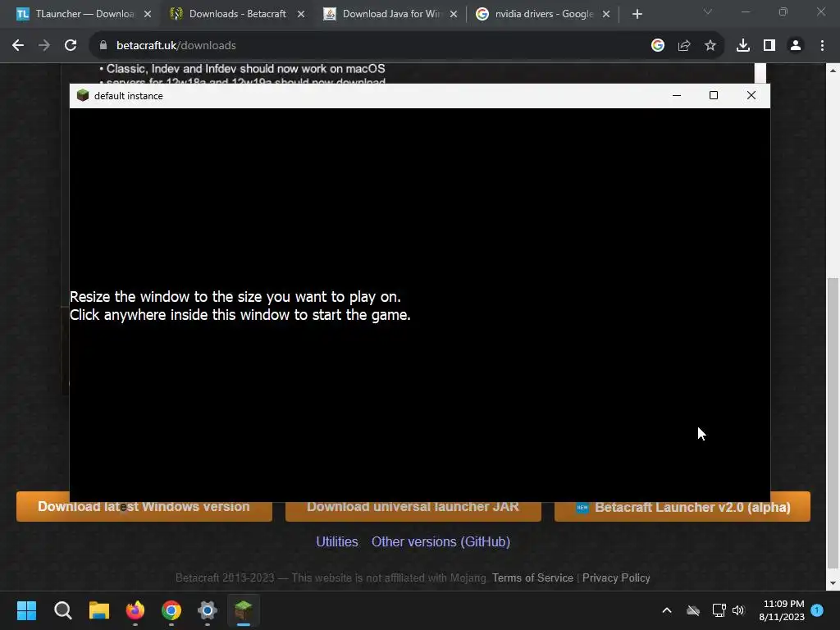
Task: Close the TLauncher tab
Action: pos(148,15)
